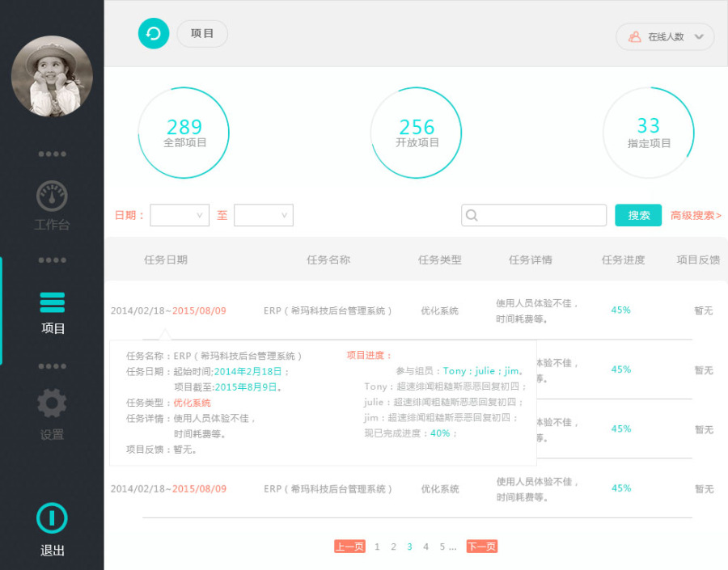The width and height of the screenshot is (728, 570).
Task: Select page 5 in pagination
Action: pyautogui.click(x=442, y=547)
